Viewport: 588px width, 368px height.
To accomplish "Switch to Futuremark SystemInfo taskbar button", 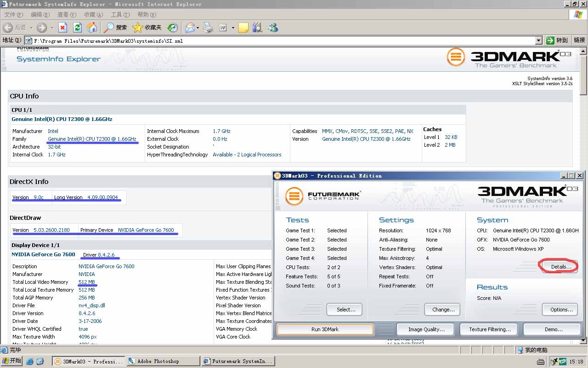I will pos(238,362).
